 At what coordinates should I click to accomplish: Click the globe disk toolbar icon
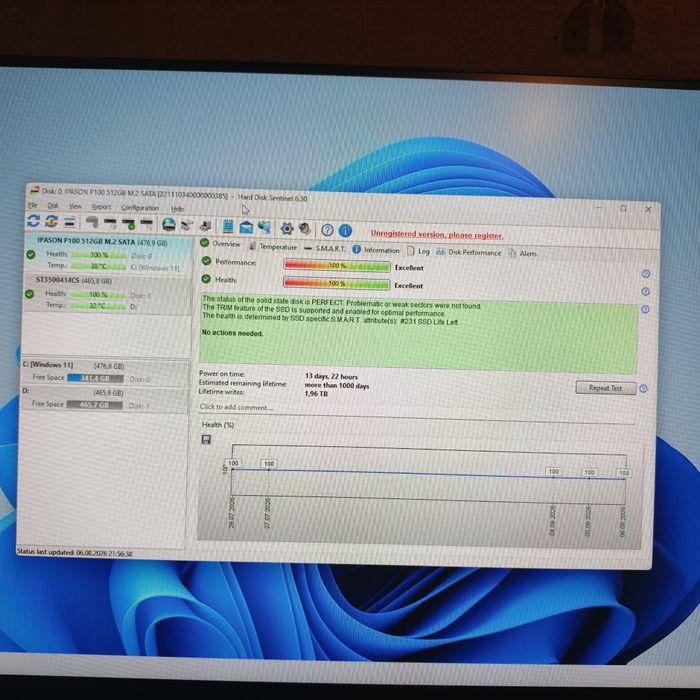[168, 225]
